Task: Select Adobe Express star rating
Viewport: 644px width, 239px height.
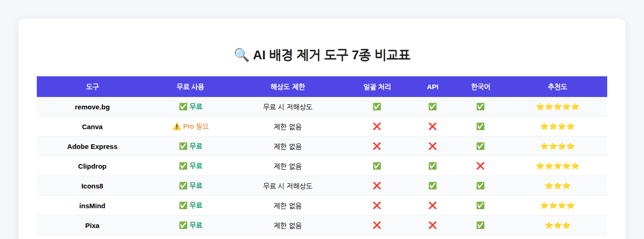Action: (x=558, y=146)
